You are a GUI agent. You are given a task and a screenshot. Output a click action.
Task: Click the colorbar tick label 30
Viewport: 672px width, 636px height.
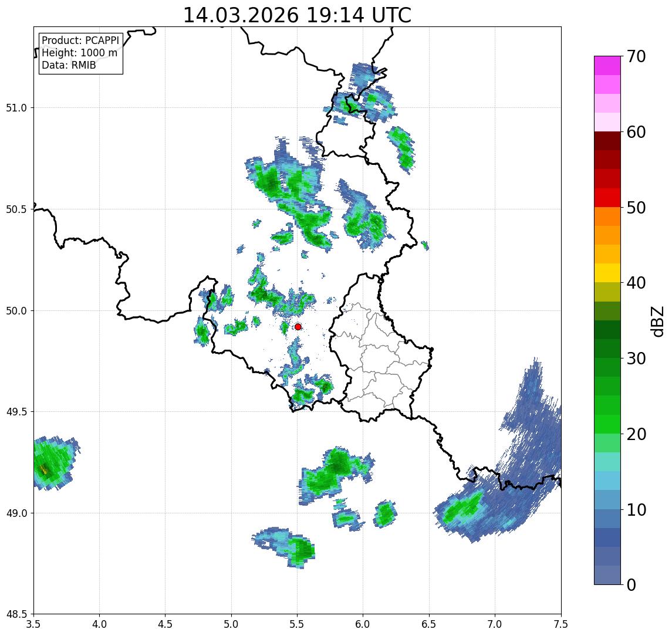pos(636,358)
